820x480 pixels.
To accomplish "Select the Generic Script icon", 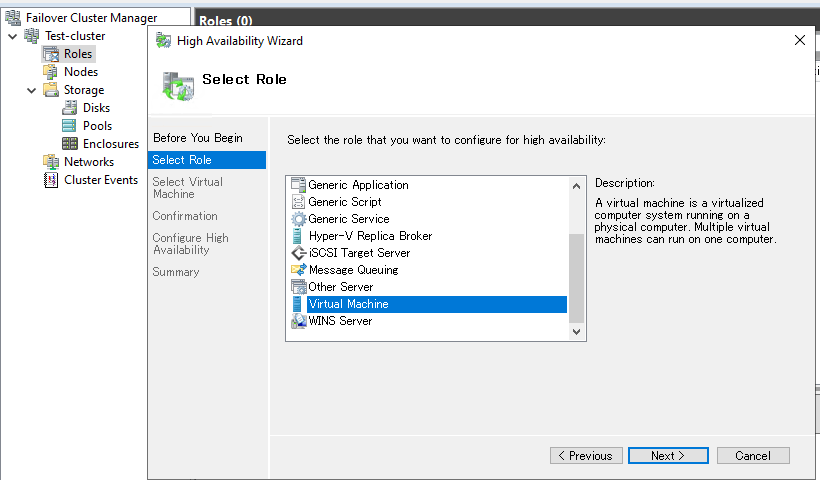I will point(298,202).
